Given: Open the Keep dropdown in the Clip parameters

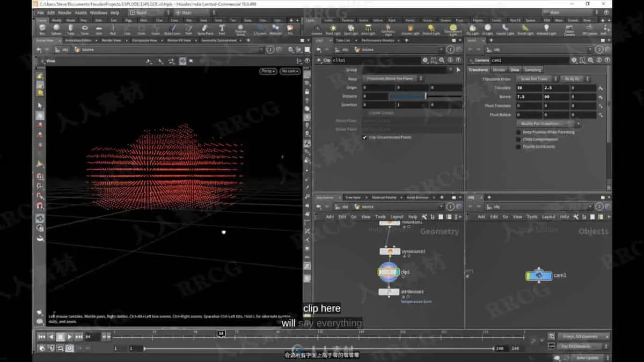Looking at the screenshot, I should (x=394, y=78).
